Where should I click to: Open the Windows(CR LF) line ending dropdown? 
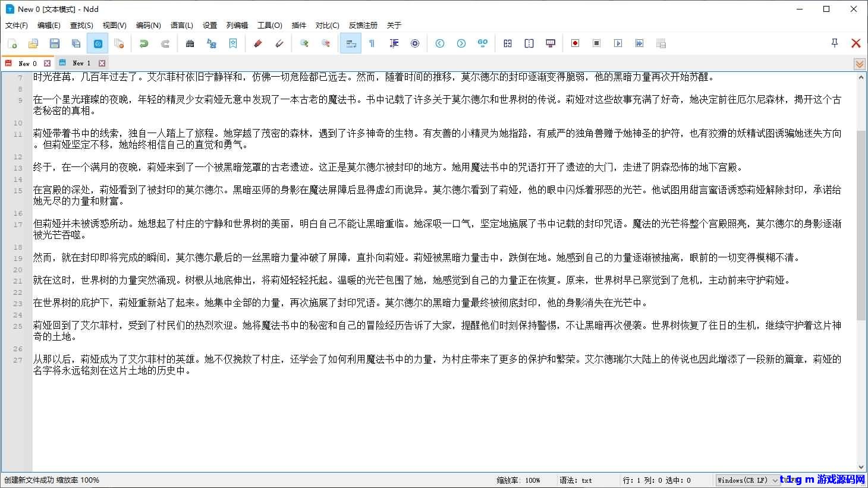(x=748, y=480)
